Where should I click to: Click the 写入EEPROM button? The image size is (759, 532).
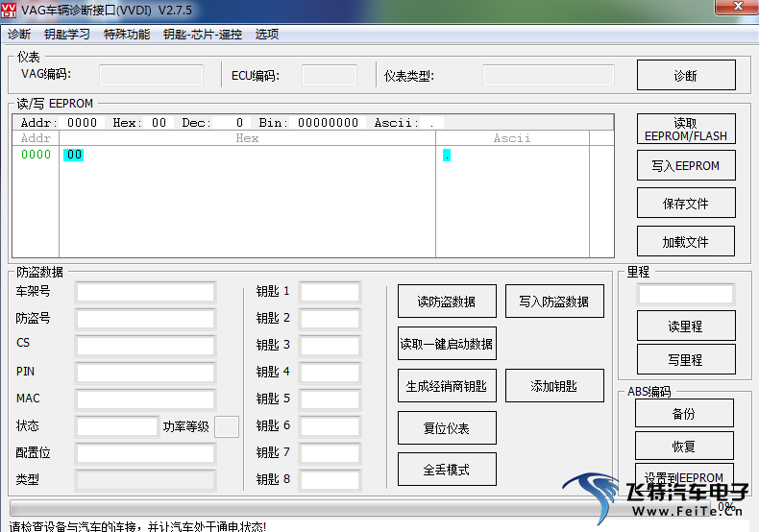tap(686, 165)
